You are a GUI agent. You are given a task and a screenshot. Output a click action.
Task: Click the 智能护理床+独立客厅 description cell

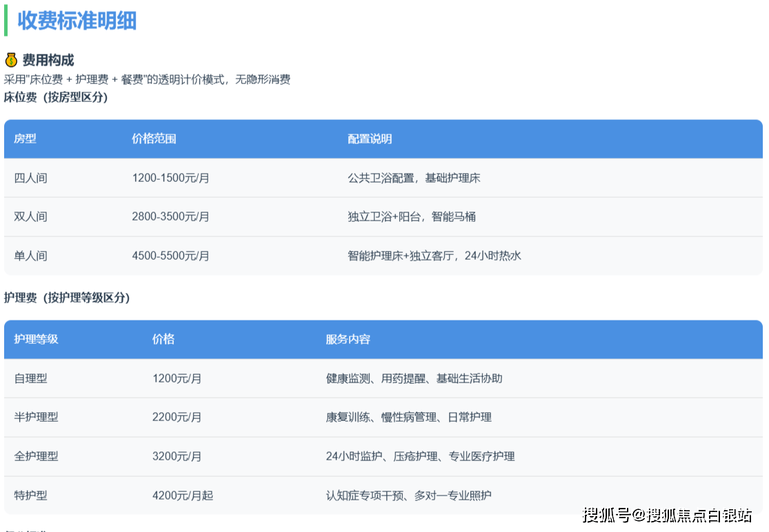pos(434,256)
